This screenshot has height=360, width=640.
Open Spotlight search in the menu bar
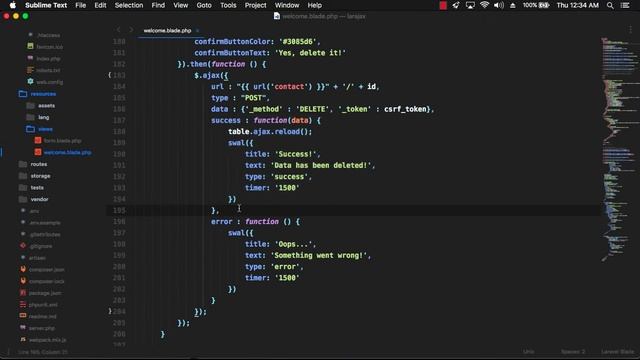(610, 5)
